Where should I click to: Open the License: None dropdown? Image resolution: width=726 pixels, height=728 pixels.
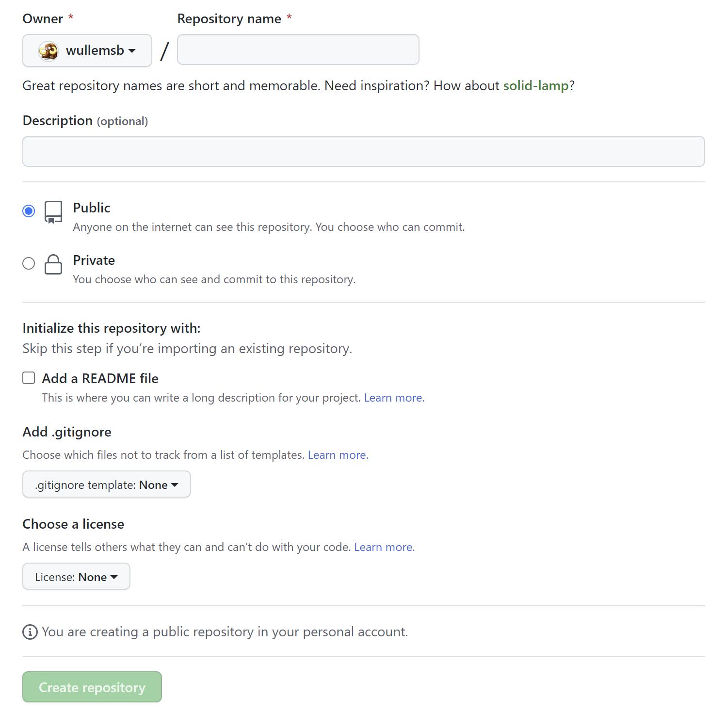click(76, 577)
